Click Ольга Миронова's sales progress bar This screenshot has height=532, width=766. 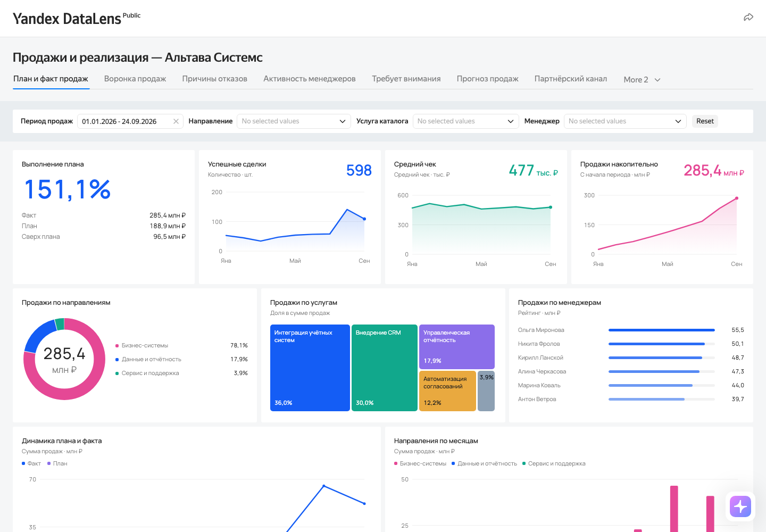click(662, 330)
